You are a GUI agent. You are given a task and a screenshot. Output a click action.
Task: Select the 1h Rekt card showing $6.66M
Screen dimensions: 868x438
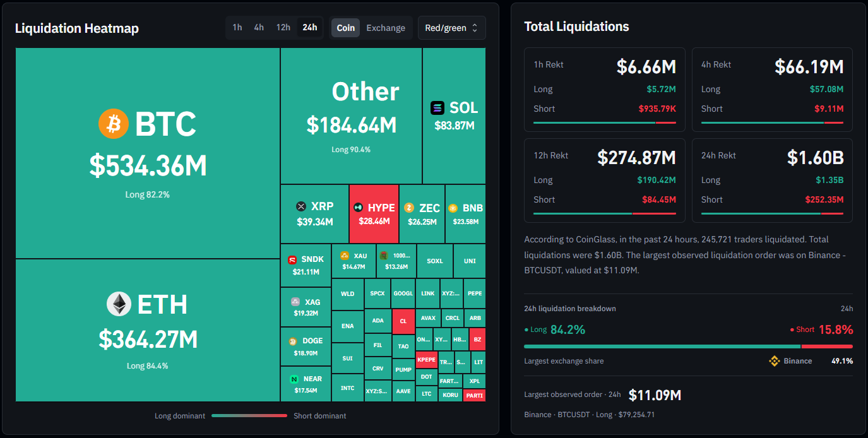click(x=605, y=90)
